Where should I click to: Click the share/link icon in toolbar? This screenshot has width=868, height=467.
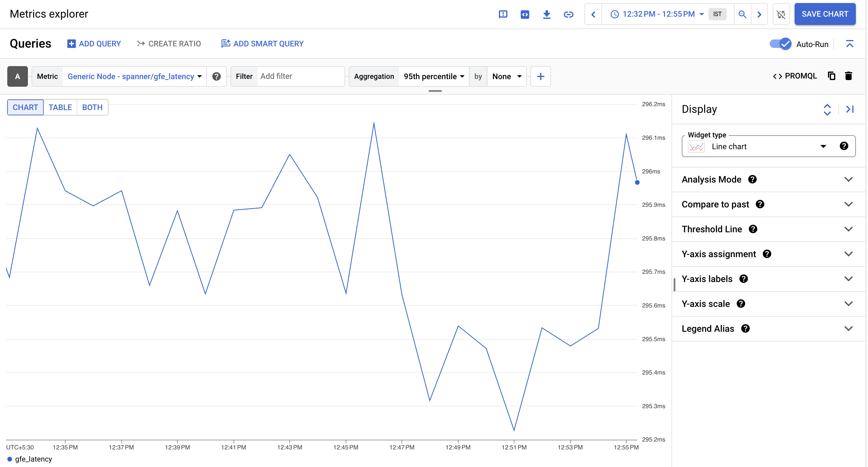(568, 14)
